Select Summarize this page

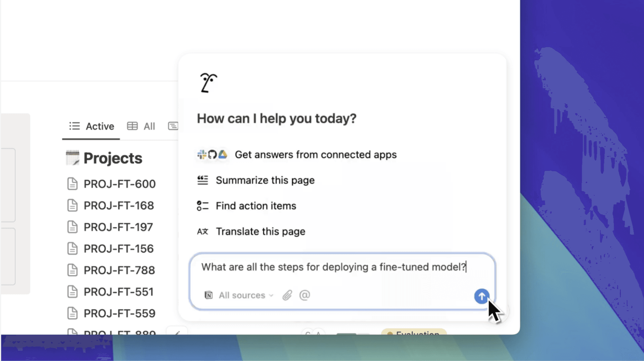[x=265, y=180]
